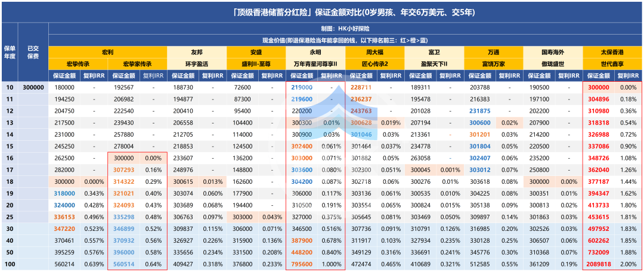The image size is (644, 272).
Task: Click the 周大福 column header
Action: tap(375, 52)
